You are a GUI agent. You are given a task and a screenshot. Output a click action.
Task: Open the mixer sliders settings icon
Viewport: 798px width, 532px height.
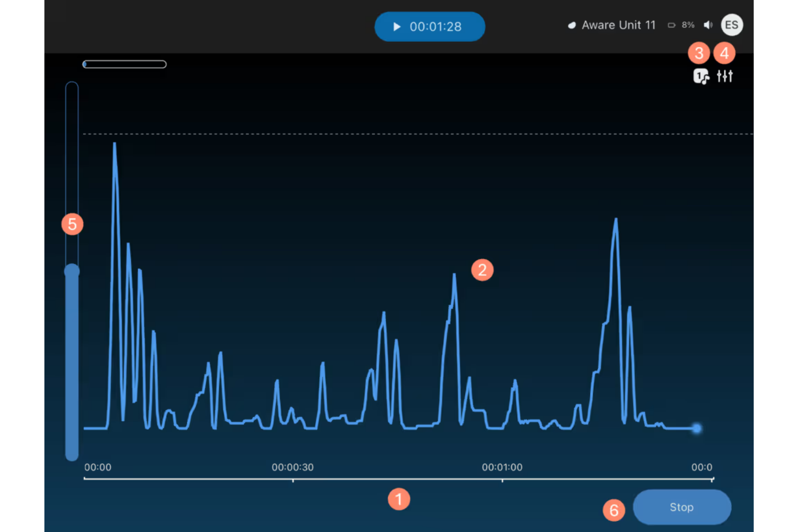724,76
